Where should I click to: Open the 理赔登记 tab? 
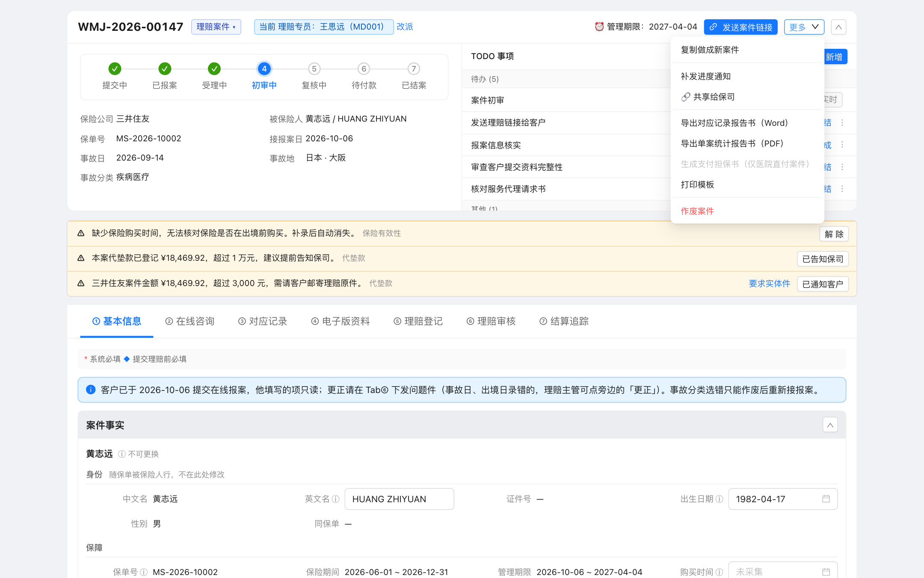click(418, 321)
